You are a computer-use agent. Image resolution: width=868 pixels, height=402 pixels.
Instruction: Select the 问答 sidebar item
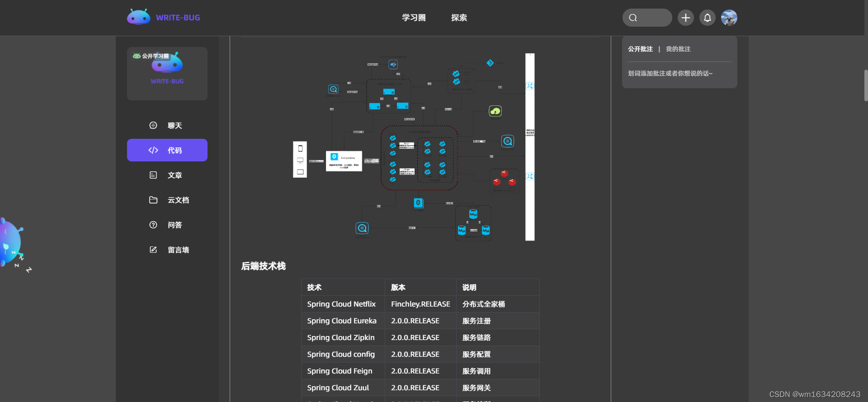(x=167, y=225)
